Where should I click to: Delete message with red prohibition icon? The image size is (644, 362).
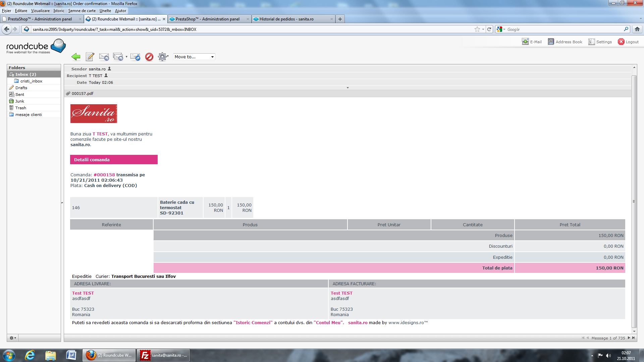tap(149, 57)
